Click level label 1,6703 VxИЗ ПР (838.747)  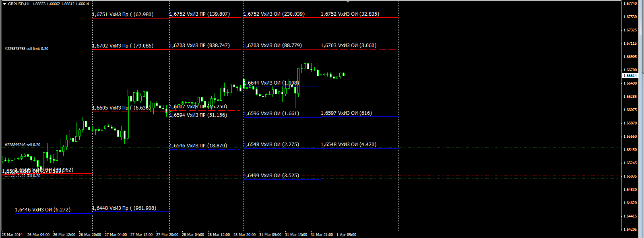(200, 46)
